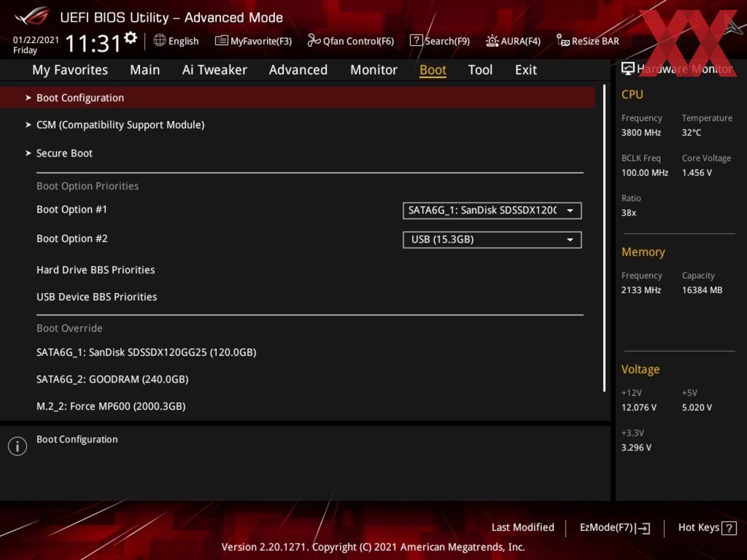Open the Exit tab
Image resolution: width=747 pixels, height=560 pixels.
tap(526, 70)
